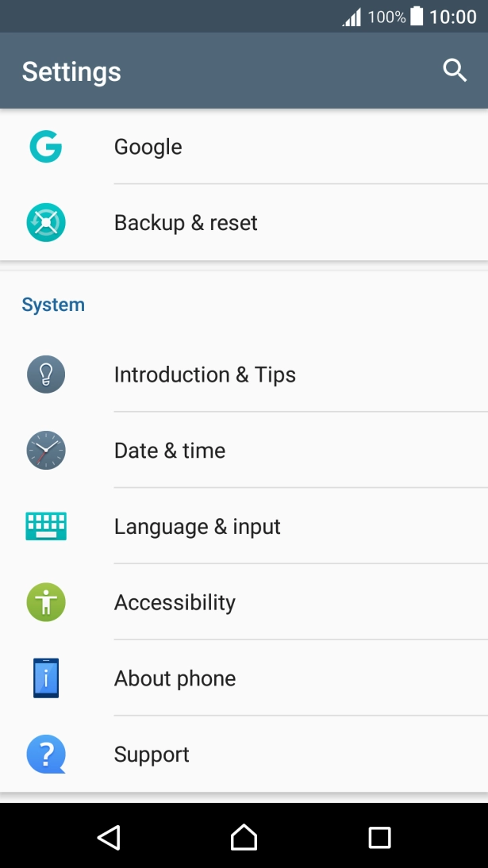Screen dimensions: 488x868
Task: Tap the Google G icon
Action: coord(46,147)
